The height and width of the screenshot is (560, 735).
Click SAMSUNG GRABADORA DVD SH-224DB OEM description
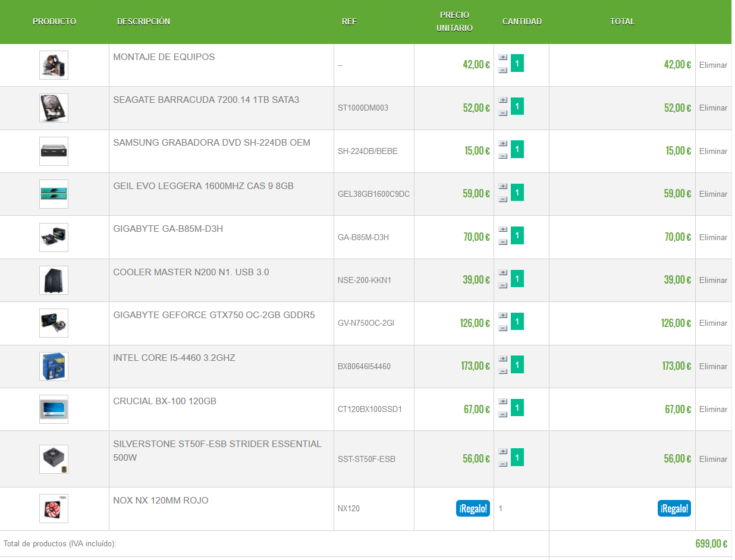[x=212, y=143]
